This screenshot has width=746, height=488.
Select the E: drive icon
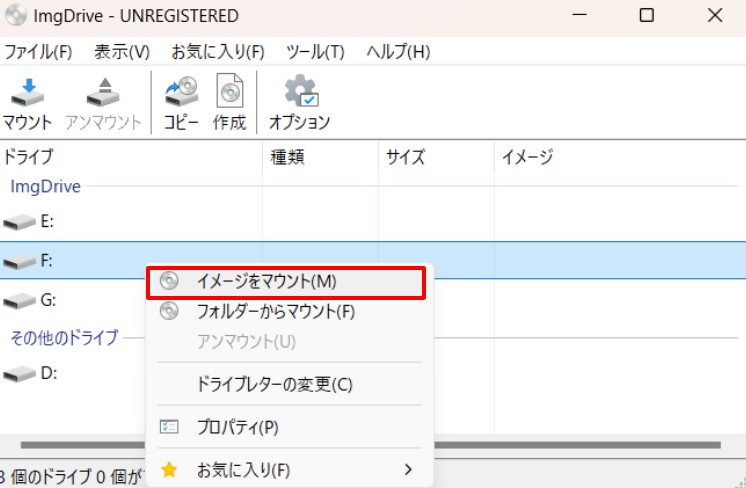pos(19,222)
